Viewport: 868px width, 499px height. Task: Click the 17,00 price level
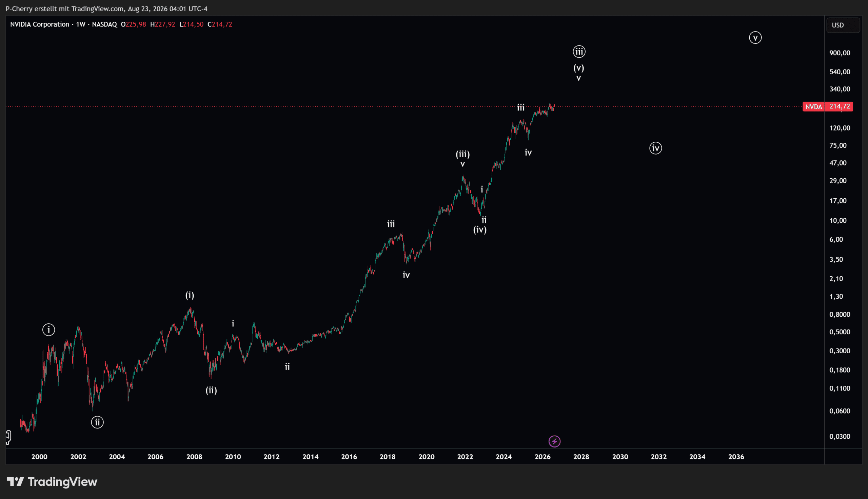coord(838,201)
